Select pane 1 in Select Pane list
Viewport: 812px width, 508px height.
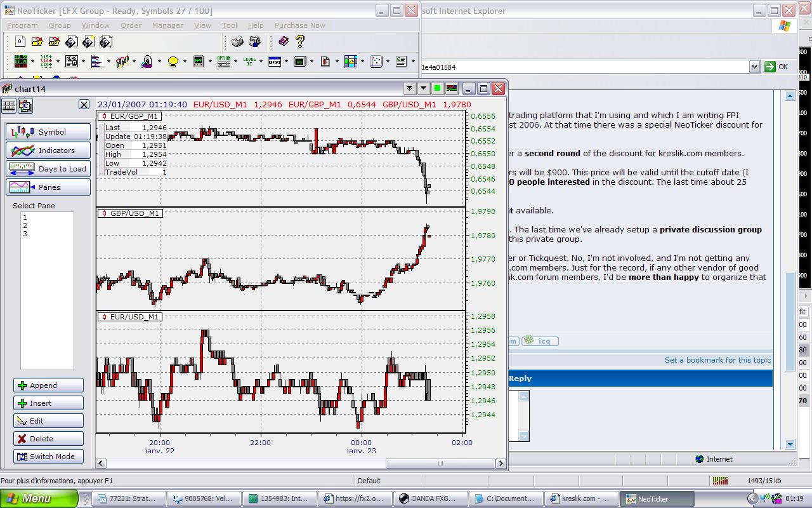[25, 217]
